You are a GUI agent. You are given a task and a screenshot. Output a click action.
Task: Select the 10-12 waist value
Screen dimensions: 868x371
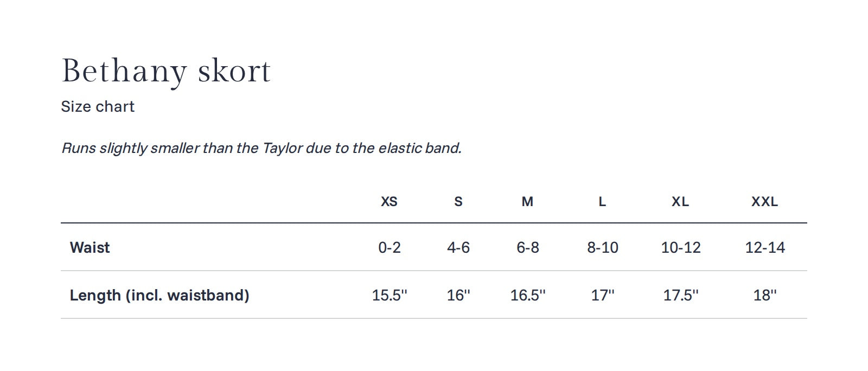coord(681,247)
